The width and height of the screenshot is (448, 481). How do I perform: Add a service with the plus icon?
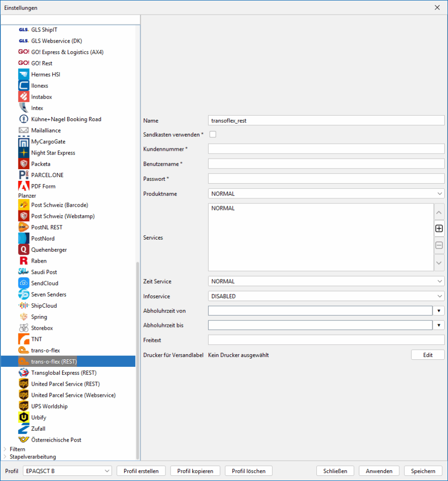(x=439, y=229)
